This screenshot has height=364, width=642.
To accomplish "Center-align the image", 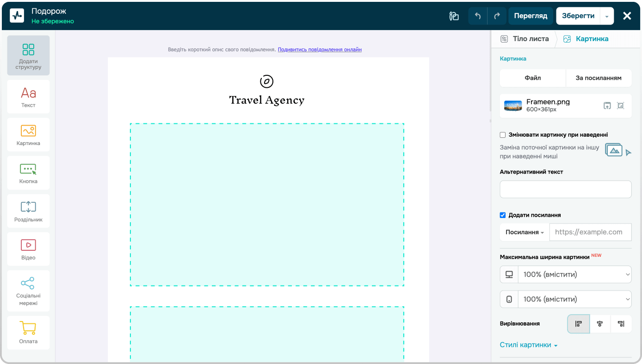I will pos(600,324).
